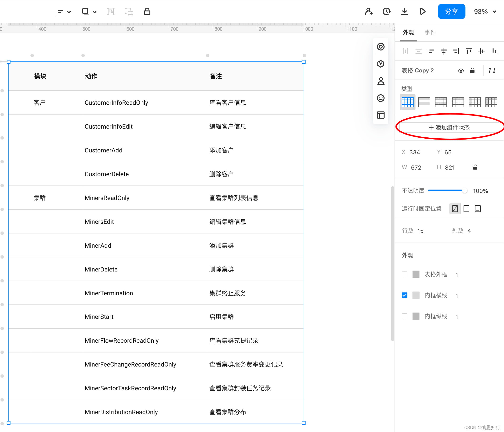Image resolution: width=504 pixels, height=432 pixels.
Task: Click the 分享 share button
Action: 451,11
